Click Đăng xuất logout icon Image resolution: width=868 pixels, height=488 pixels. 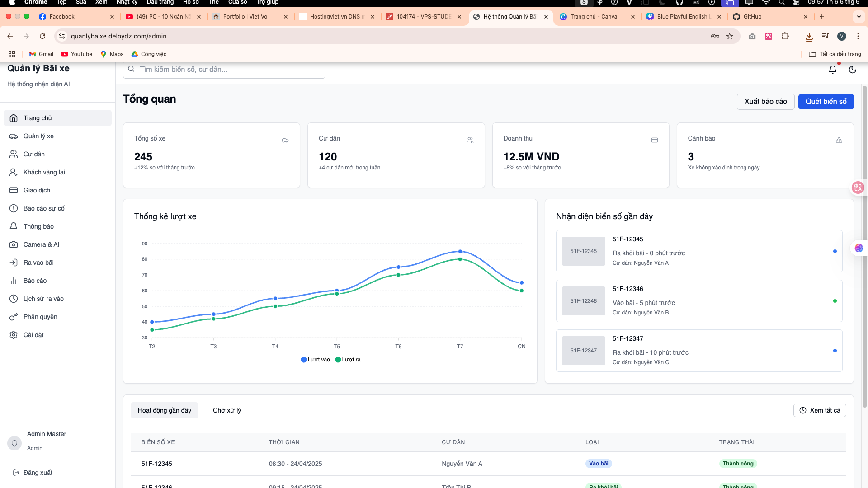pyautogui.click(x=16, y=473)
